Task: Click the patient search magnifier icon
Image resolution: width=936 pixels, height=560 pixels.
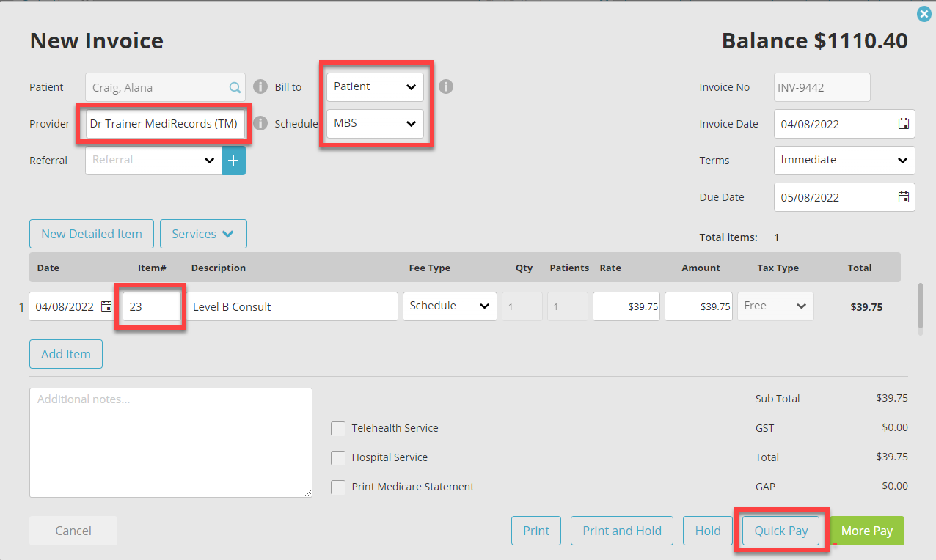Action: [x=235, y=87]
